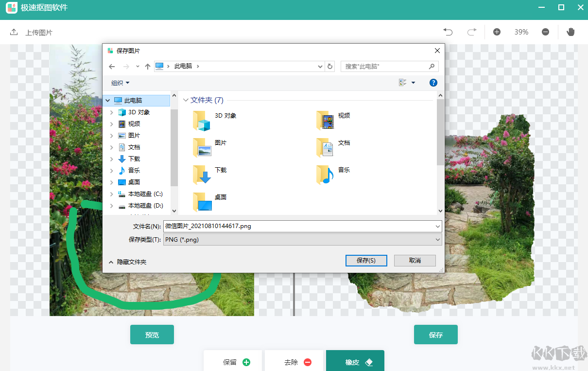Open the help icon in the save dialog
The height and width of the screenshot is (371, 588).
click(433, 82)
